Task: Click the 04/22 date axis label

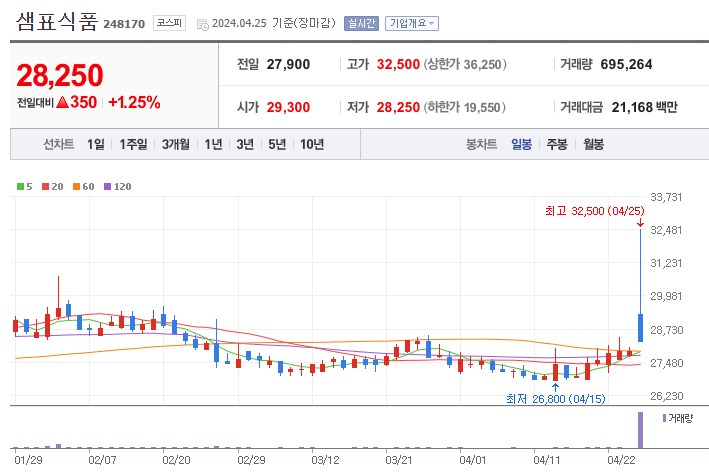Action: (x=621, y=460)
